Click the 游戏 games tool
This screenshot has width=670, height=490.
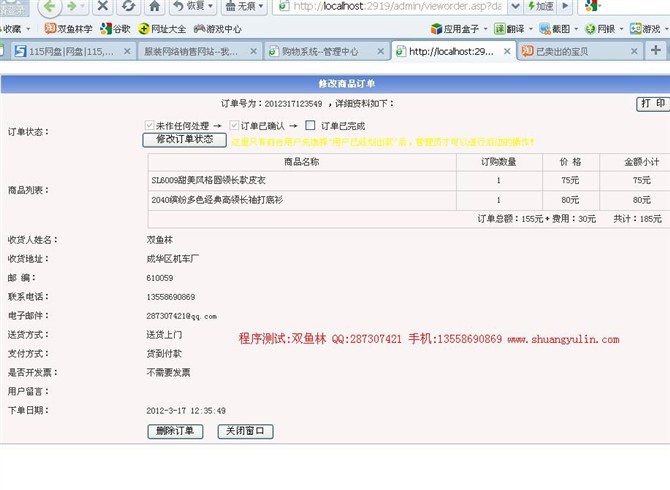(x=645, y=29)
